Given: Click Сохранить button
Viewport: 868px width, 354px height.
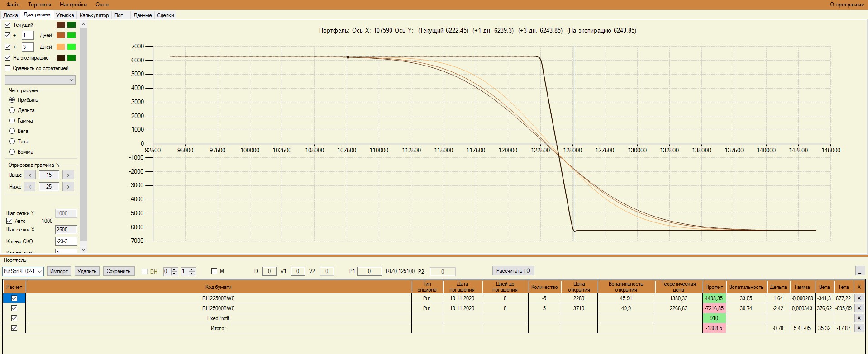Looking at the screenshot, I should point(119,271).
